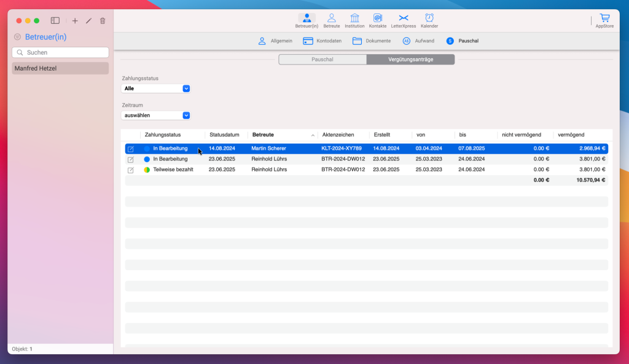Click the Teilweise bezahlt status text
This screenshot has width=629, height=364.
click(173, 169)
